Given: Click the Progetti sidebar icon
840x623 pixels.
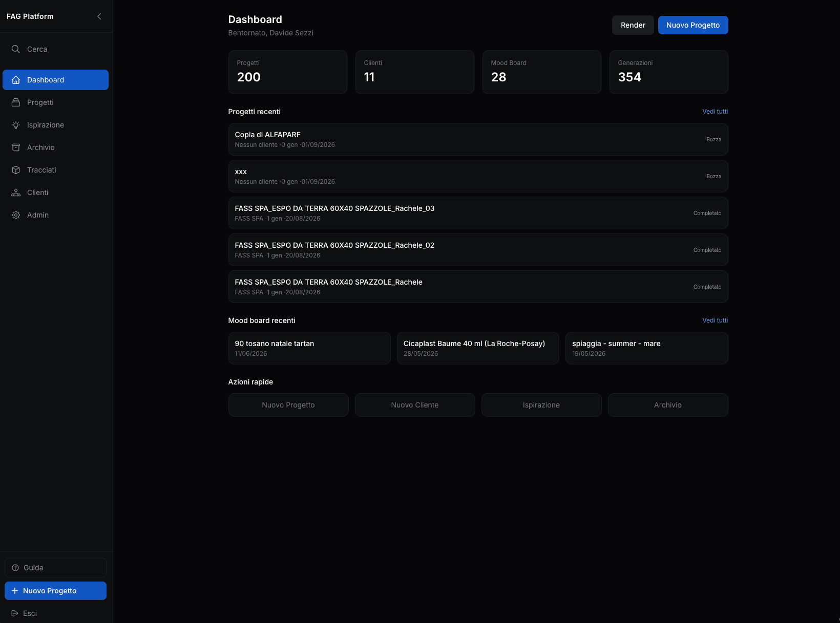Looking at the screenshot, I should [16, 102].
